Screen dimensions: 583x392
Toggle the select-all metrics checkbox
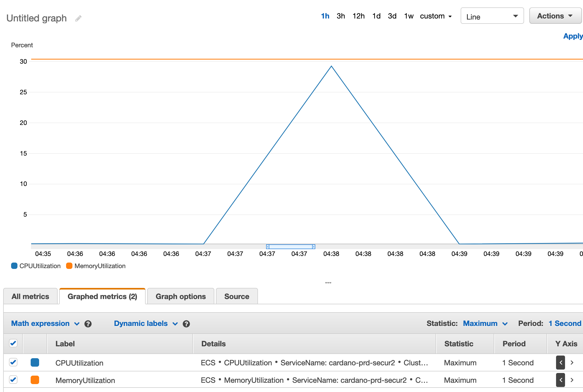tap(13, 343)
